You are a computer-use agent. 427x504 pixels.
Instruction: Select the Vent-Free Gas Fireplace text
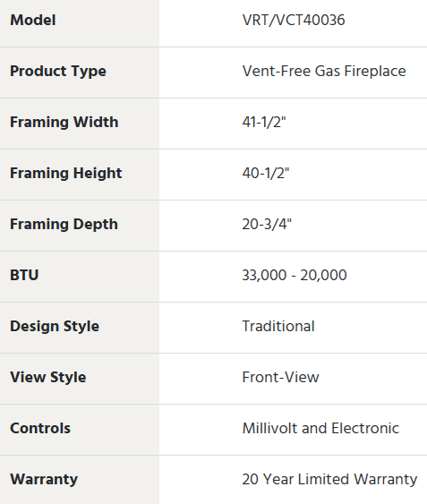pyautogui.click(x=324, y=71)
